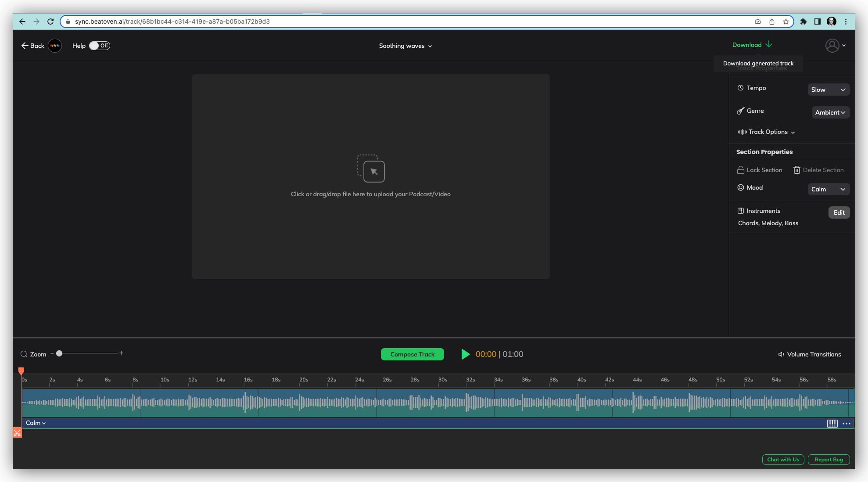Click the Edit instruments button
Viewport: 868px width, 482px height.
point(839,212)
